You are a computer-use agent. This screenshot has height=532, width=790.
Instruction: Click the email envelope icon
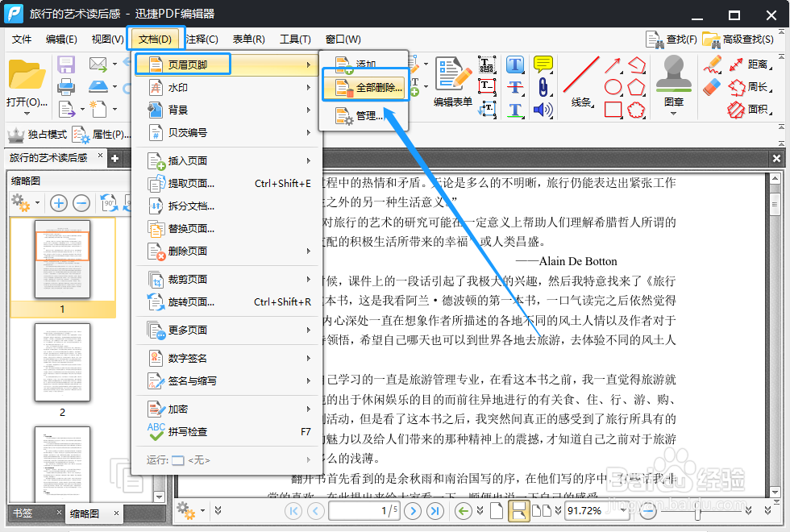(98, 64)
